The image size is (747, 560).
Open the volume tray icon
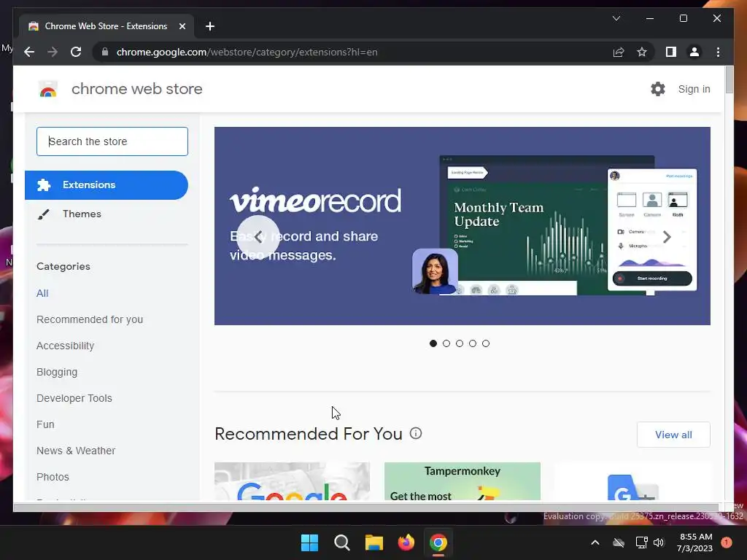point(659,542)
